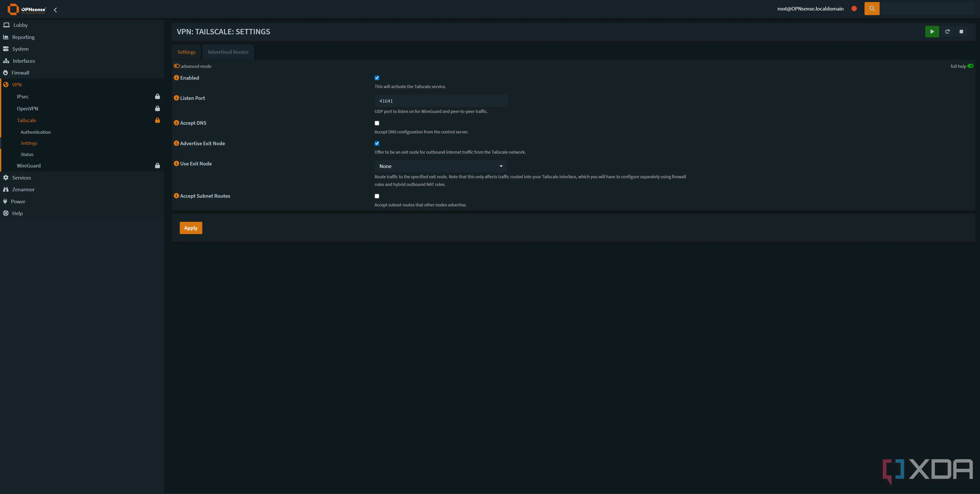Click info icon next to Accept DNS
This screenshot has height=494, width=980.
click(x=176, y=123)
